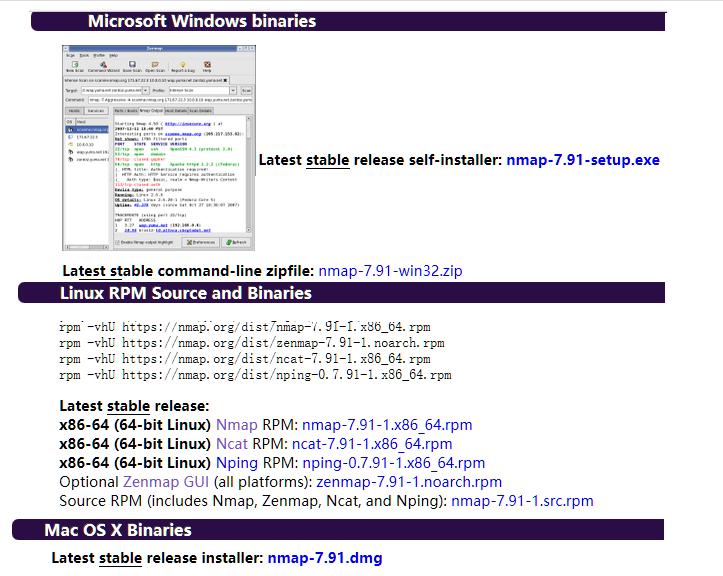Screen dimensions: 723x576
Task: Click the 'Microsoft Windows binaries' heading
Action: point(202,21)
